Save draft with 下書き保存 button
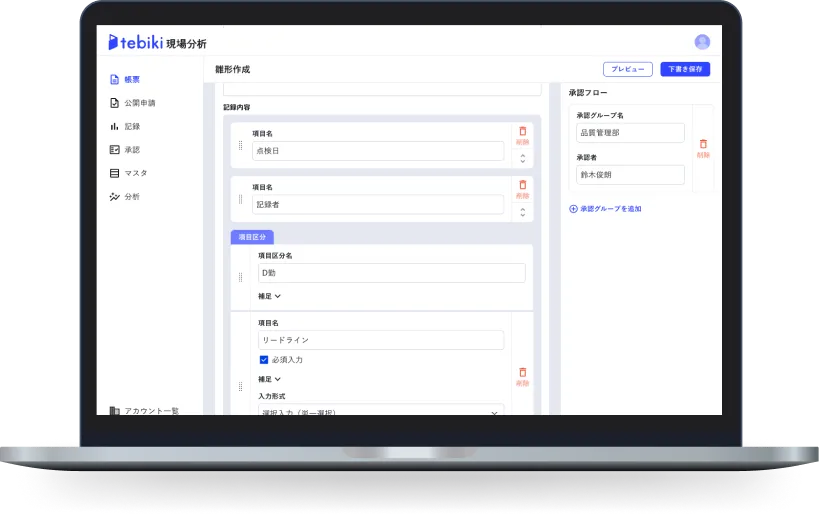819x517 pixels. coord(685,69)
